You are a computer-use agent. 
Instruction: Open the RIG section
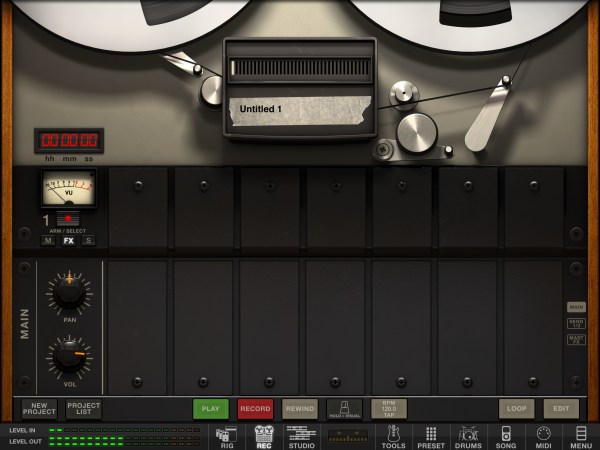point(227,437)
